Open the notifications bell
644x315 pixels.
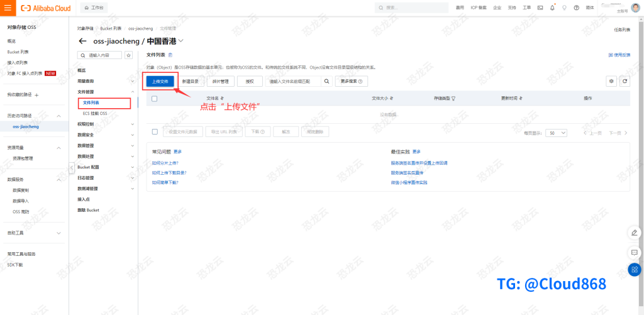552,8
